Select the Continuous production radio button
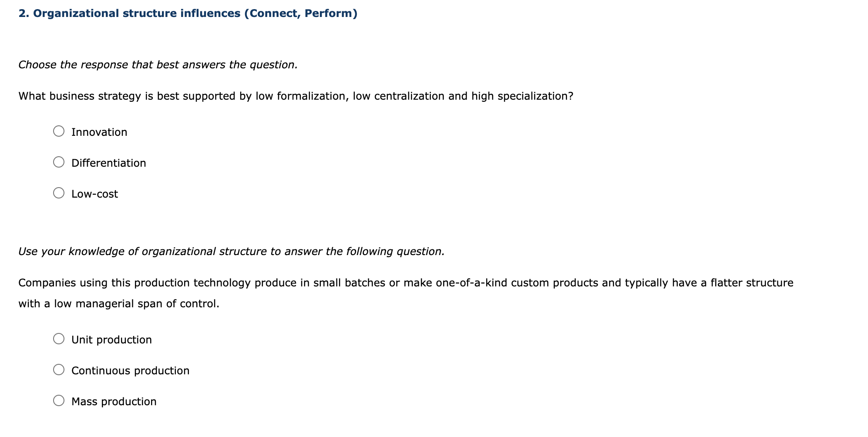This screenshot has height=437, width=868. (59, 370)
